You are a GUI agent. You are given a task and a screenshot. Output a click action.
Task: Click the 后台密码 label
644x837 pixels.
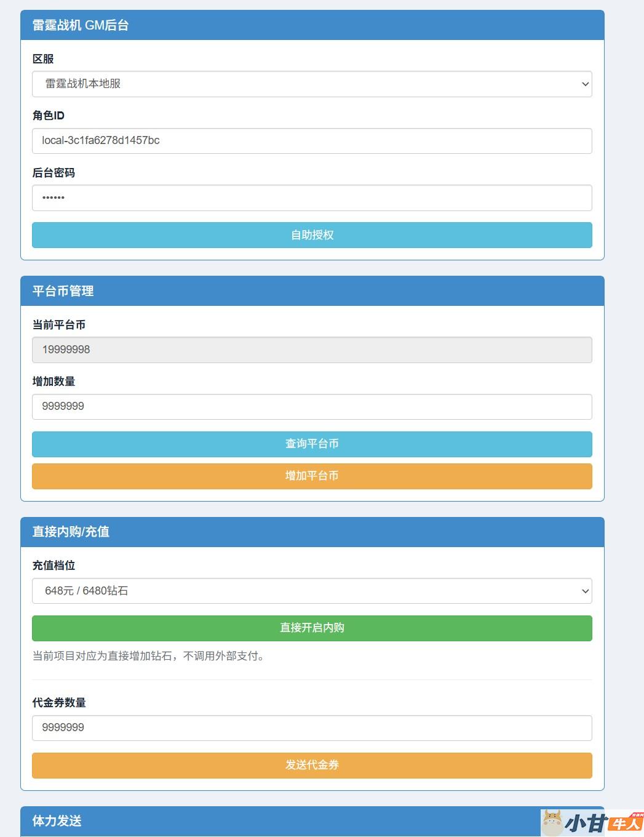[x=54, y=173]
